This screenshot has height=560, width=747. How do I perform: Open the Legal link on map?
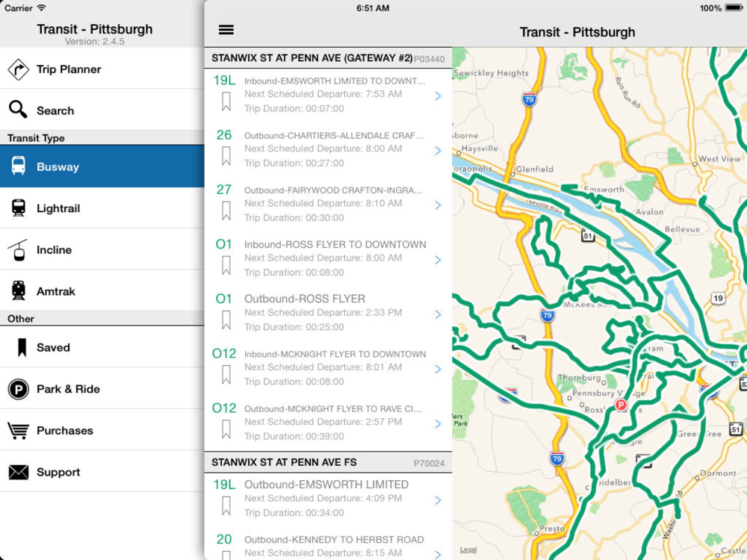(468, 550)
